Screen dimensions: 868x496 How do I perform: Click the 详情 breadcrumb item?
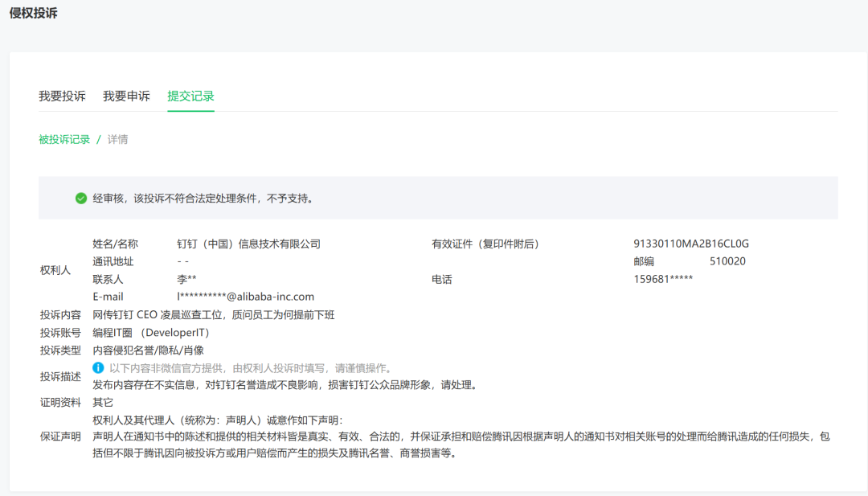pyautogui.click(x=117, y=140)
